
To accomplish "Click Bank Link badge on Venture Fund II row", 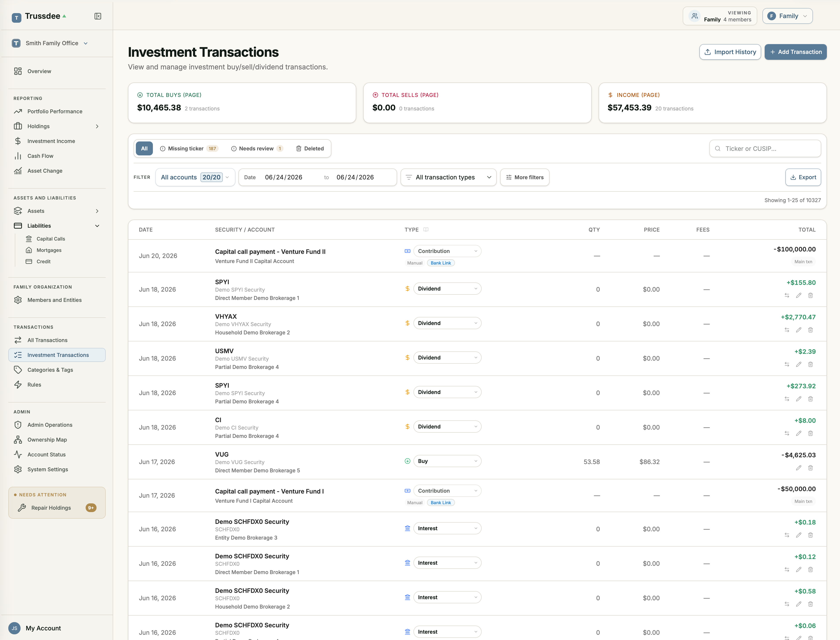I will (x=441, y=263).
